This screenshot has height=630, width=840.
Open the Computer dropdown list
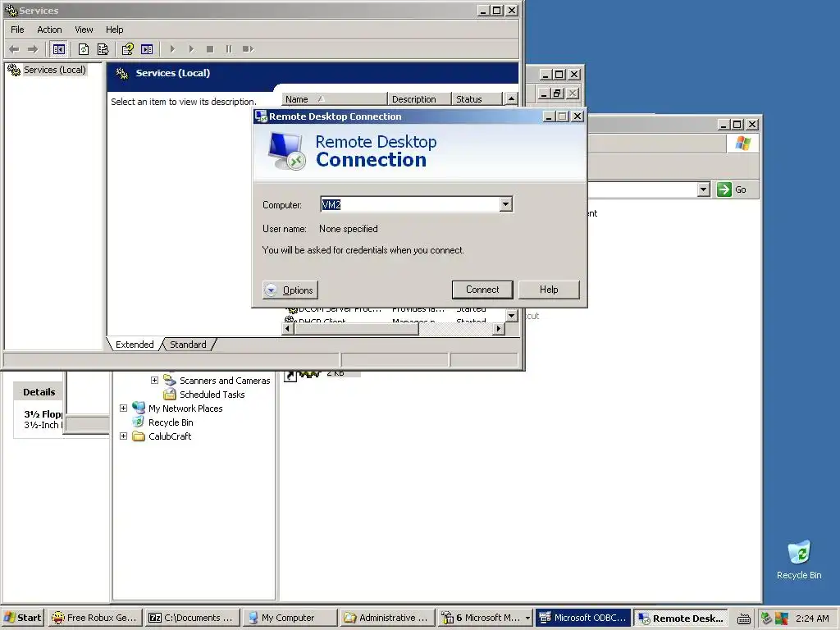[505, 204]
